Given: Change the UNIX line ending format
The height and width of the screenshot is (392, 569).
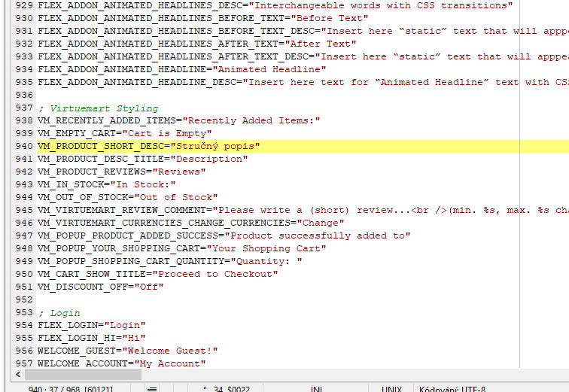Looking at the screenshot, I should tap(391, 389).
